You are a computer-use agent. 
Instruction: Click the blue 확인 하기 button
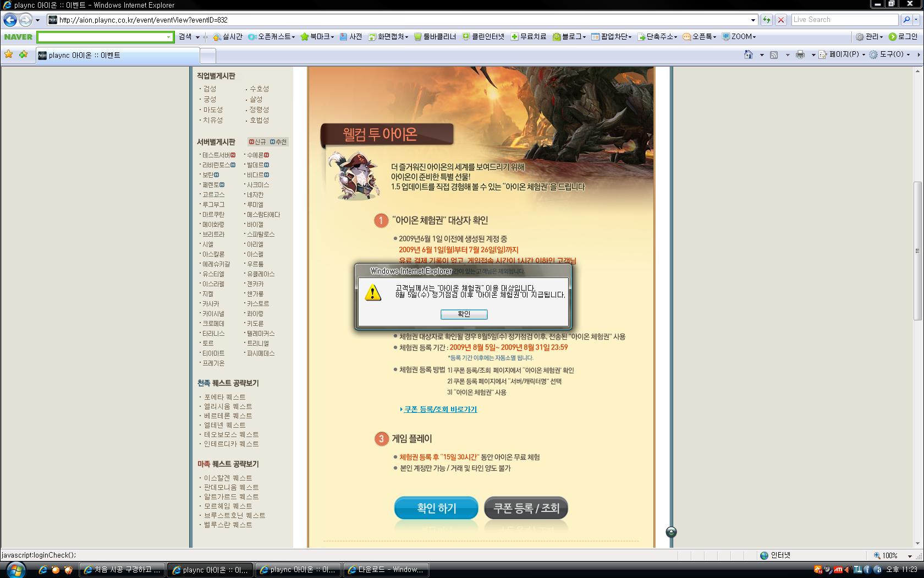click(x=436, y=508)
